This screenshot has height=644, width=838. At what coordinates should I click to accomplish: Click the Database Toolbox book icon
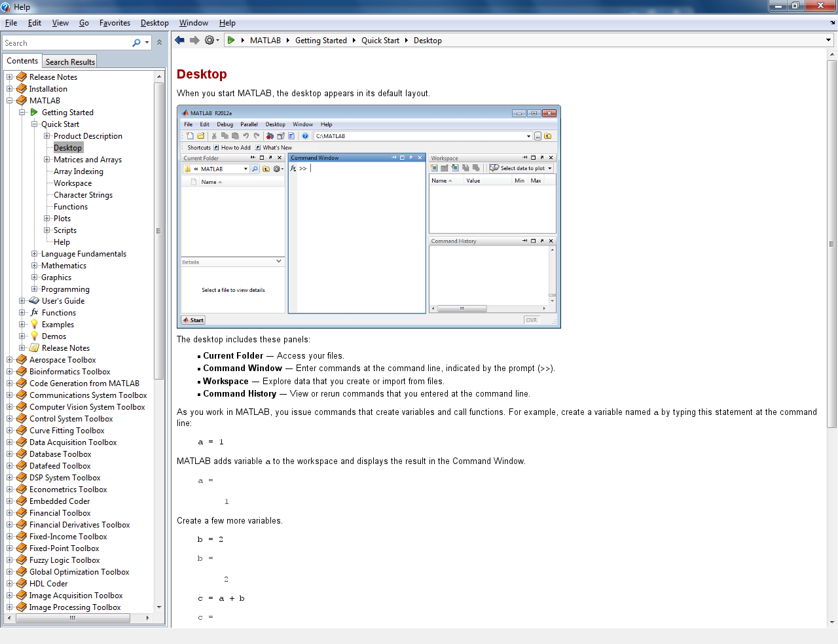[x=22, y=454]
